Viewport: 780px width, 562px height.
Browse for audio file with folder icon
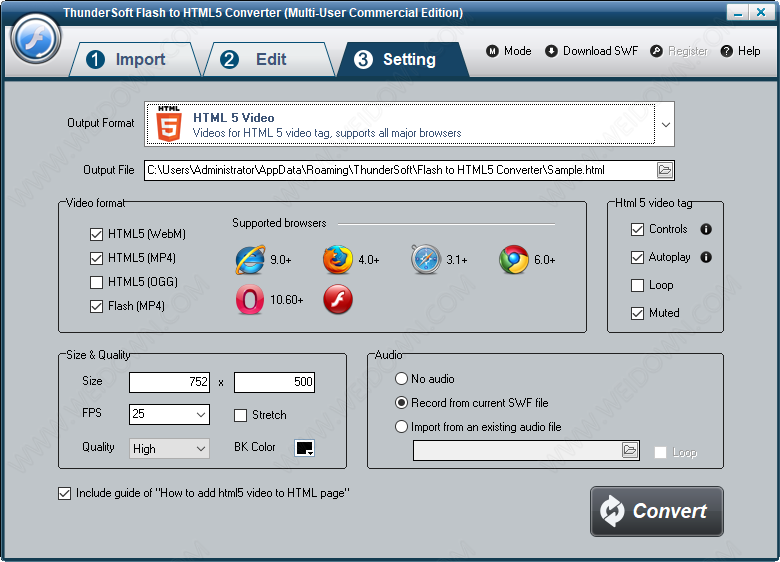tap(630, 450)
